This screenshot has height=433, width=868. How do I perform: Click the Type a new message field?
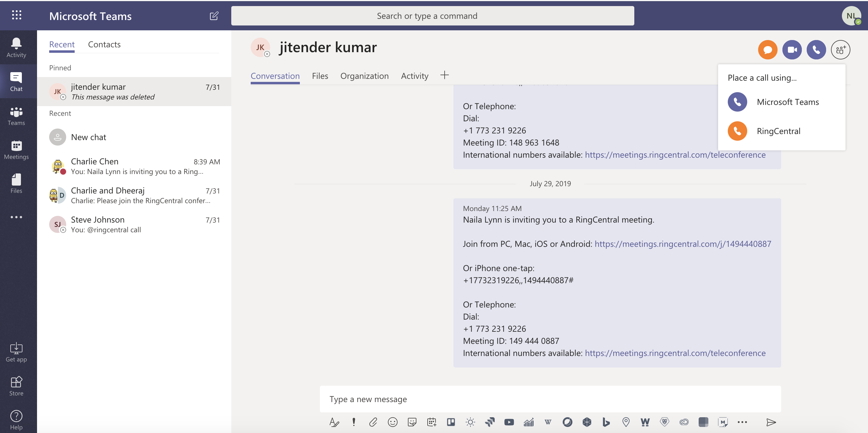click(550, 399)
